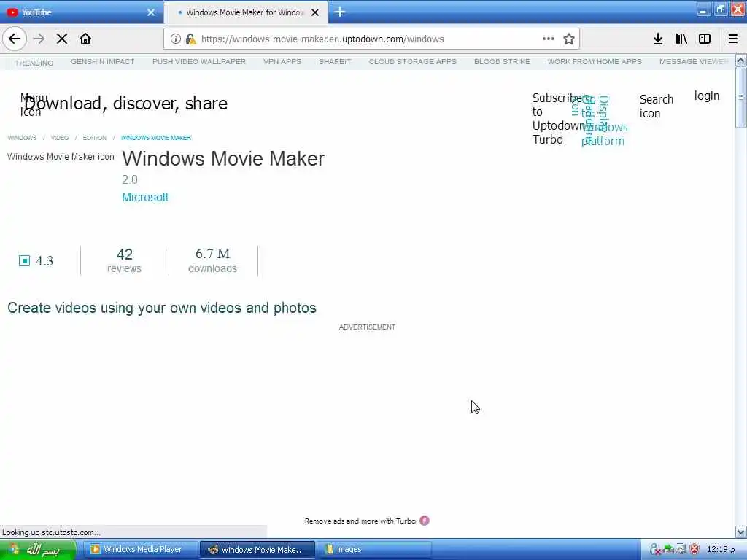Go to the Edition breadcrumb
Screen dimensions: 747x560
94,138
